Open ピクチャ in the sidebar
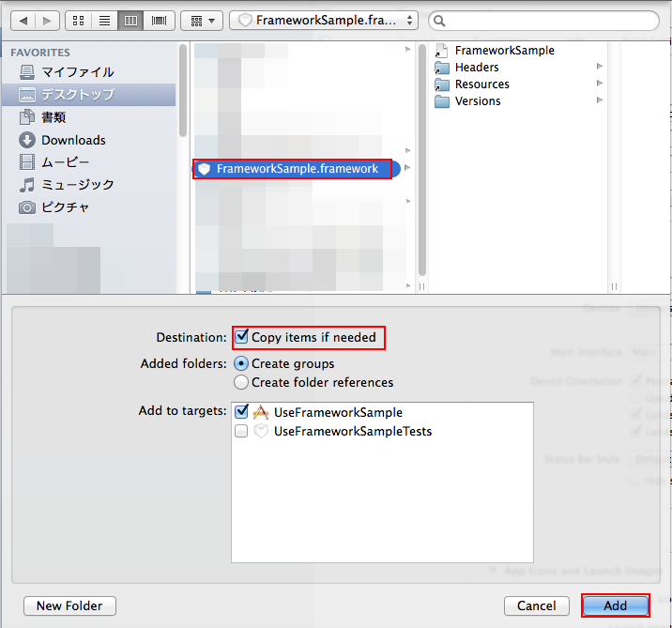The height and width of the screenshot is (628, 672). [89, 207]
